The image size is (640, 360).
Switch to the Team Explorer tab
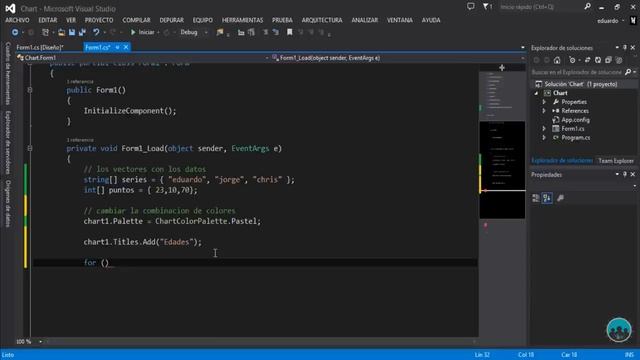coord(616,161)
